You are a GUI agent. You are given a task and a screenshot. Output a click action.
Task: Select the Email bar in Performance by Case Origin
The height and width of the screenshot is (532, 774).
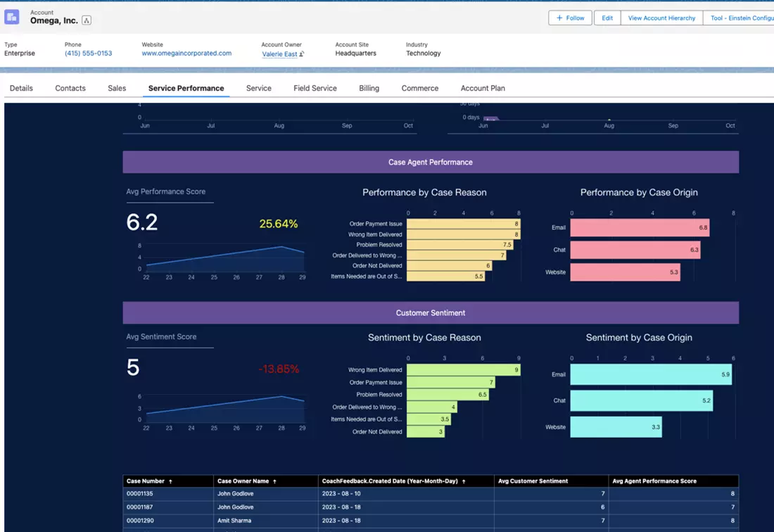tap(640, 227)
